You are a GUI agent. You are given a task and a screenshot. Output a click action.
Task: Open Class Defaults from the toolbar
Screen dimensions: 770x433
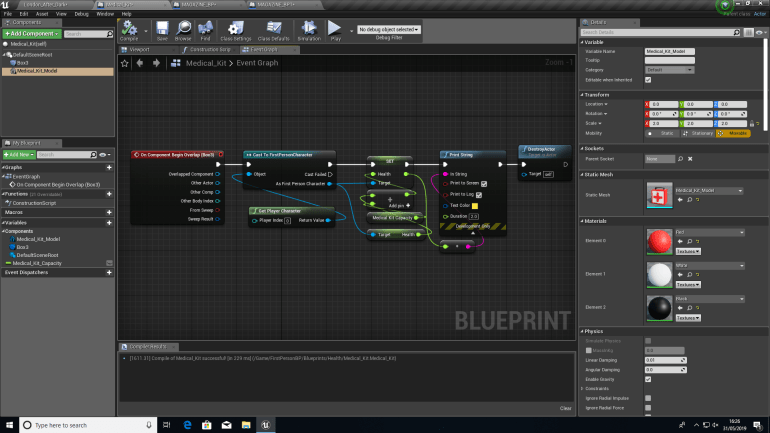[274, 30]
